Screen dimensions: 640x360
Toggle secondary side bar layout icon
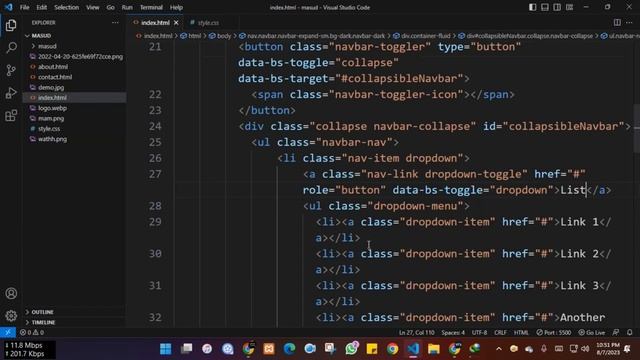(x=557, y=7)
